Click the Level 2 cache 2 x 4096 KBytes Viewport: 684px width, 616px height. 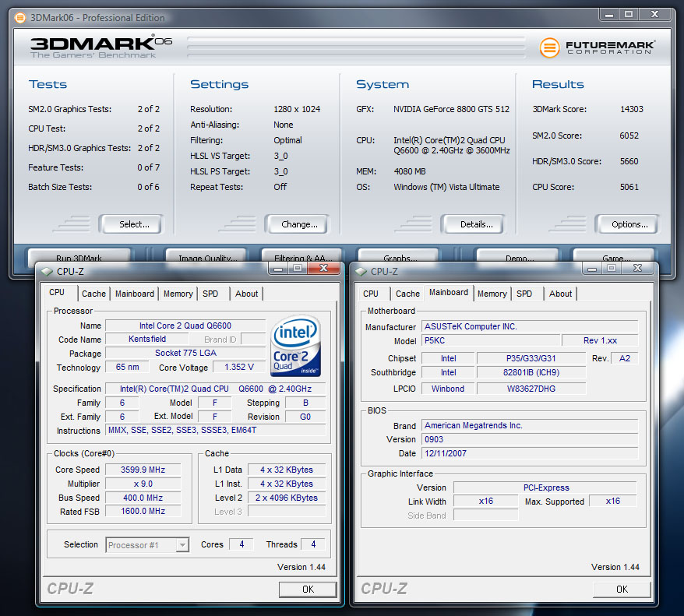(287, 498)
